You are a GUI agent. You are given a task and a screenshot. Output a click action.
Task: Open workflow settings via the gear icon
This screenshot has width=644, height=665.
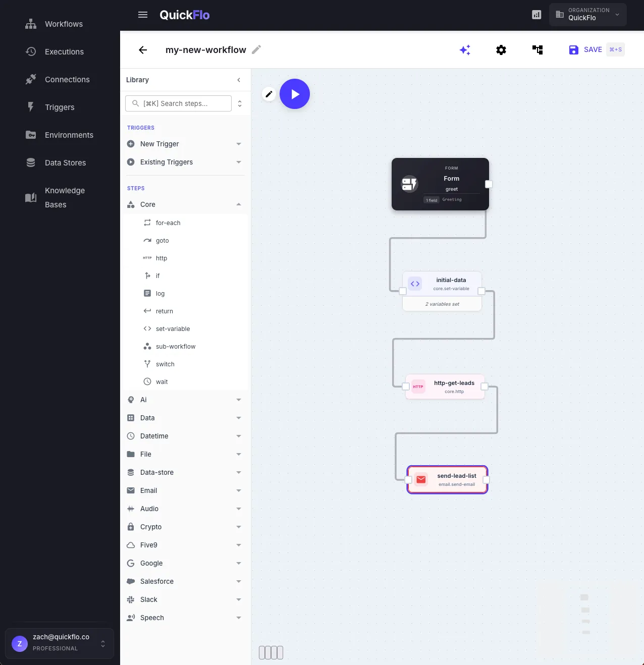501,49
